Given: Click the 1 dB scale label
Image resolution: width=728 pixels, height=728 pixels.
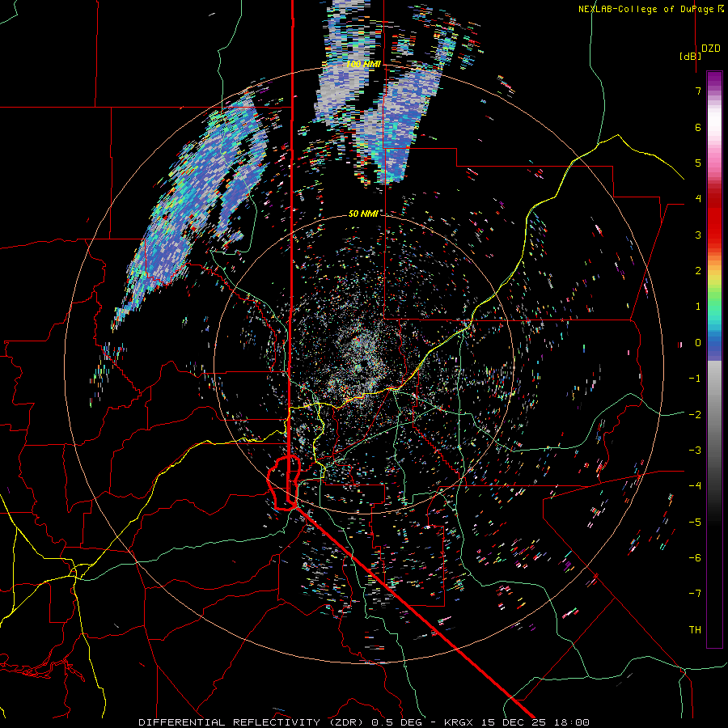Looking at the screenshot, I should (x=698, y=307).
